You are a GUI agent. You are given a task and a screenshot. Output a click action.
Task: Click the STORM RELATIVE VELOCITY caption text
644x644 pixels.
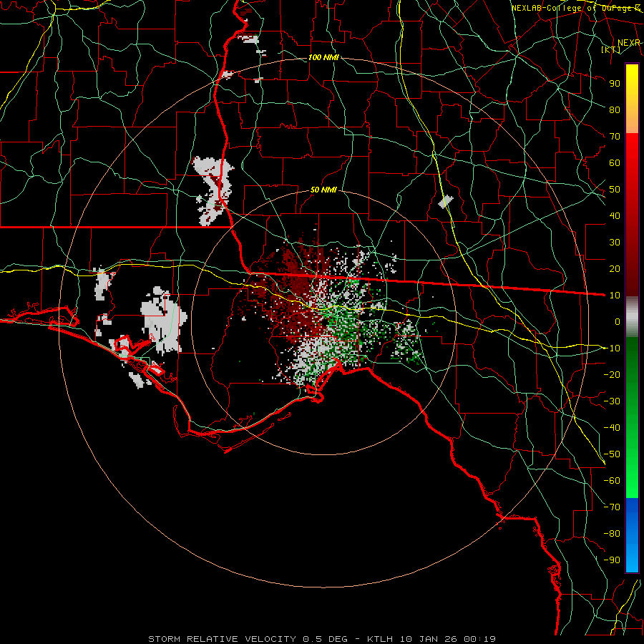tap(222, 639)
